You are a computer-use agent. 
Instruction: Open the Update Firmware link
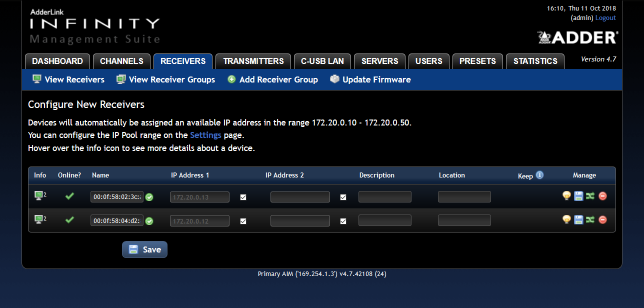(x=370, y=79)
